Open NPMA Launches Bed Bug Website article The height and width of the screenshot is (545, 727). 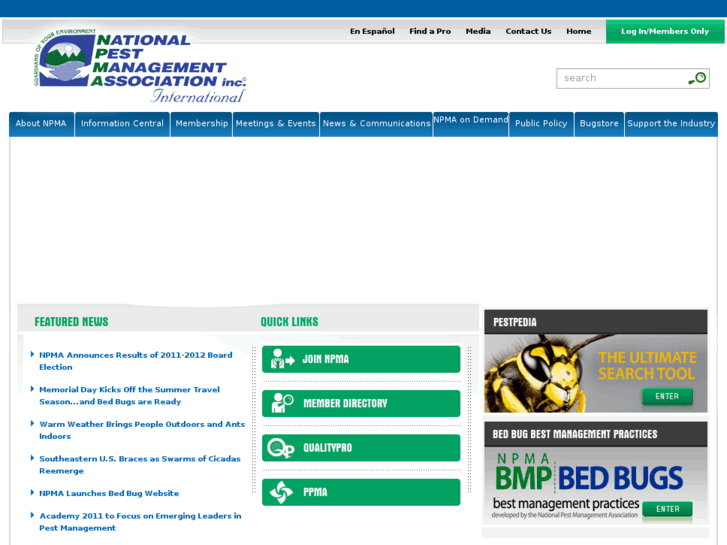pos(109,493)
